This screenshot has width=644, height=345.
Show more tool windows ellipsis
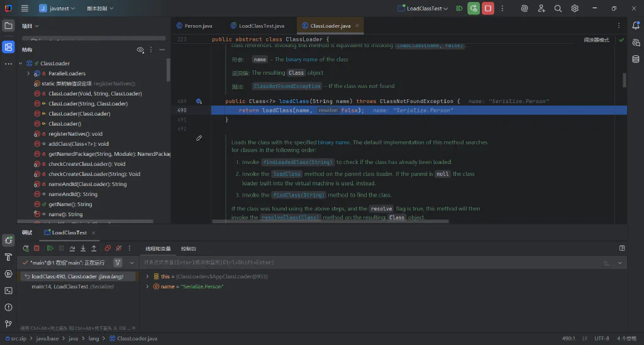(x=8, y=64)
